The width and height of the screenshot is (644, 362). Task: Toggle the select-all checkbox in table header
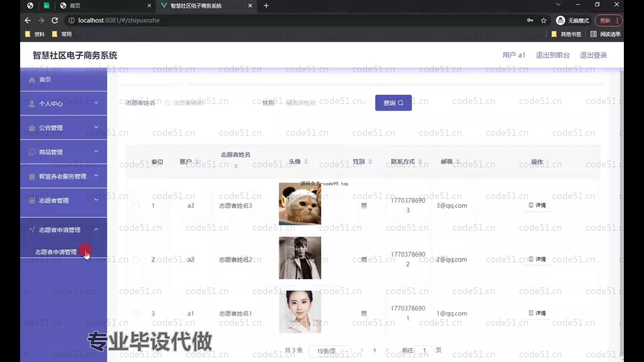pyautogui.click(x=136, y=162)
